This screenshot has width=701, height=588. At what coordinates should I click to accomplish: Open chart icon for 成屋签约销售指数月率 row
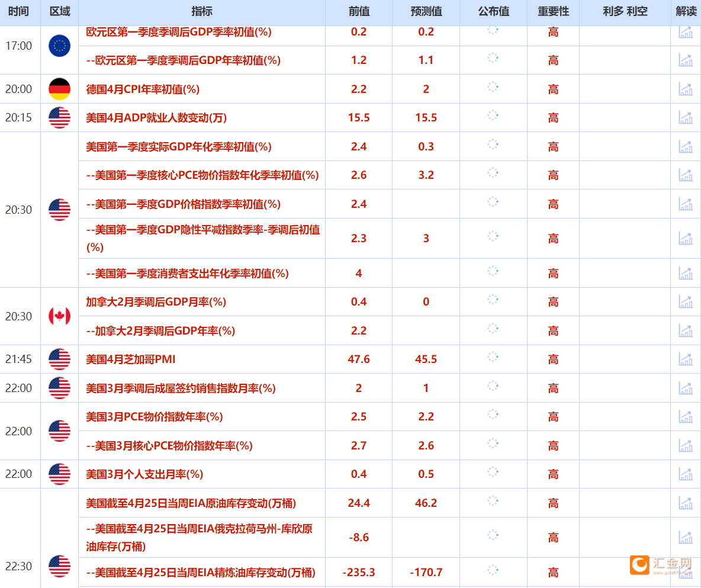point(686,388)
